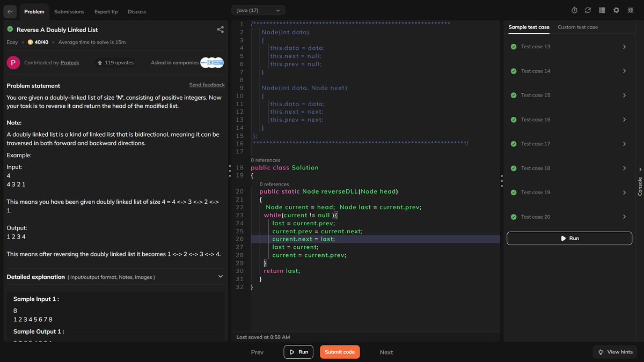Image resolution: width=644 pixels, height=362 pixels.
Task: Click 'Problem statement' heading
Action: pyautogui.click(x=33, y=86)
